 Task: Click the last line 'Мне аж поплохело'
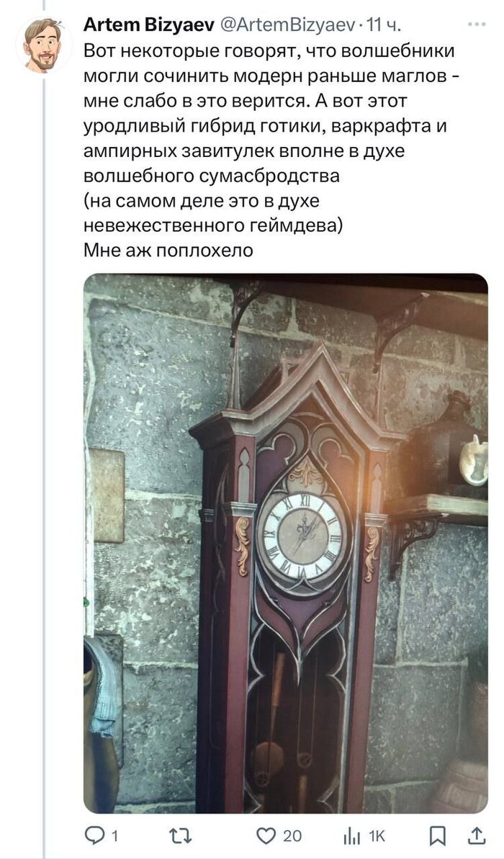(x=168, y=251)
